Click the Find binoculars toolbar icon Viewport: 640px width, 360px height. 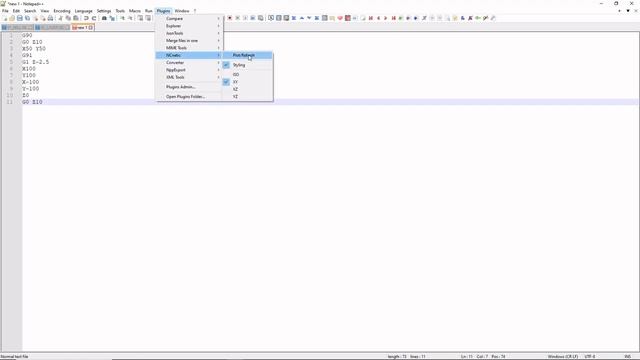coord(104,18)
